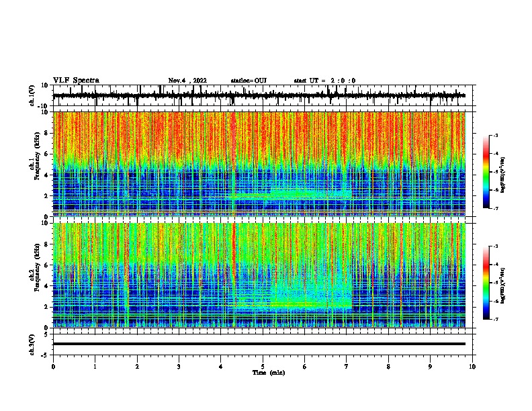Click the "6" kHz tick of ch.2 spectrogram
Viewport: 532px width, 411px height.
coord(46,265)
